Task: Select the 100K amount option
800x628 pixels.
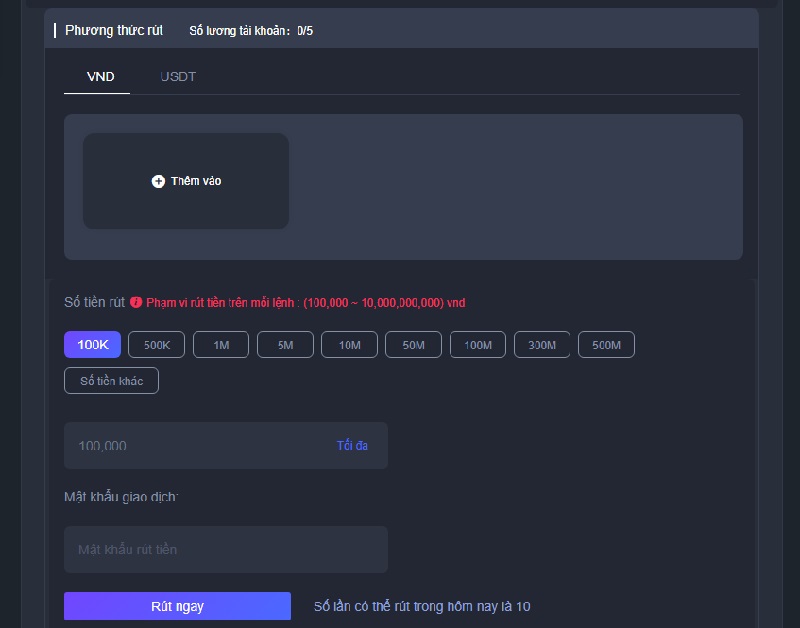Action: [x=92, y=345]
